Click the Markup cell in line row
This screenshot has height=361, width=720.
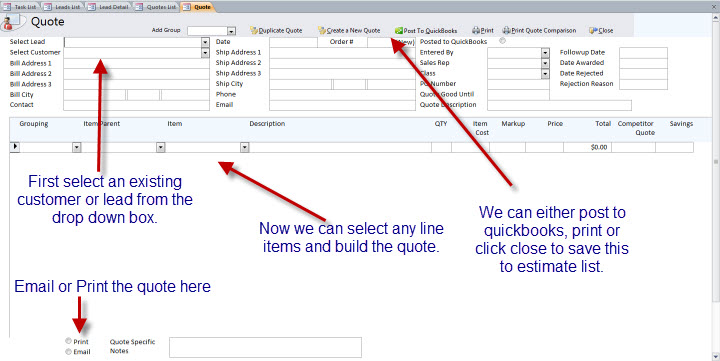click(x=507, y=147)
